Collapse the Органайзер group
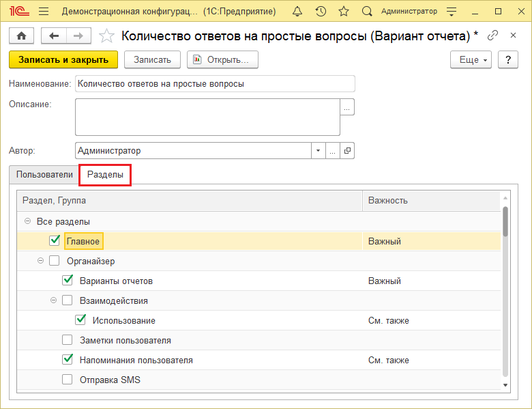This screenshot has height=409, width=532. (x=40, y=261)
